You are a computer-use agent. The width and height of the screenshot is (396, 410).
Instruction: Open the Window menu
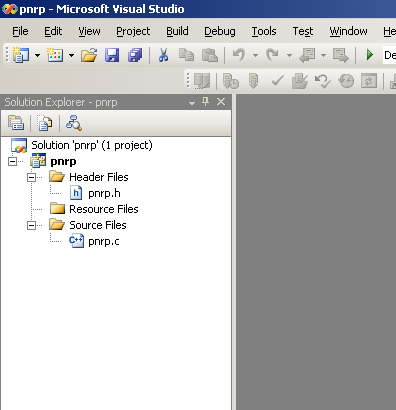point(348,31)
